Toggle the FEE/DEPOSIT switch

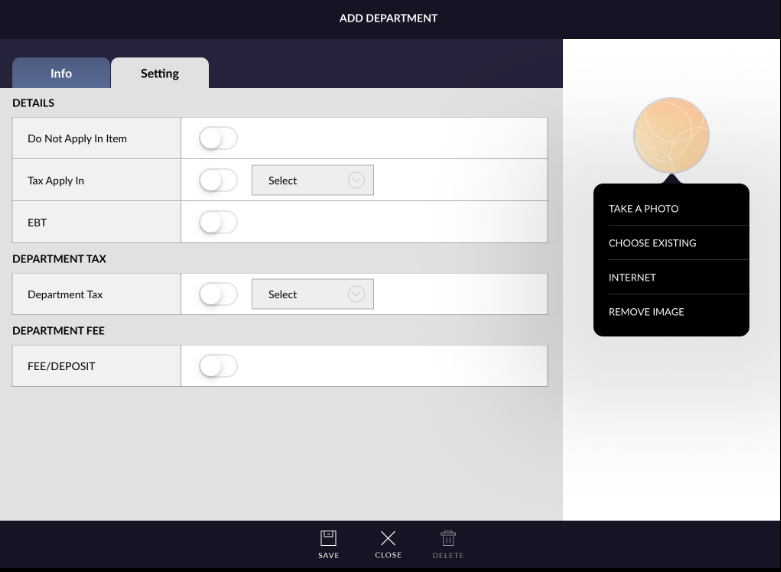point(218,367)
